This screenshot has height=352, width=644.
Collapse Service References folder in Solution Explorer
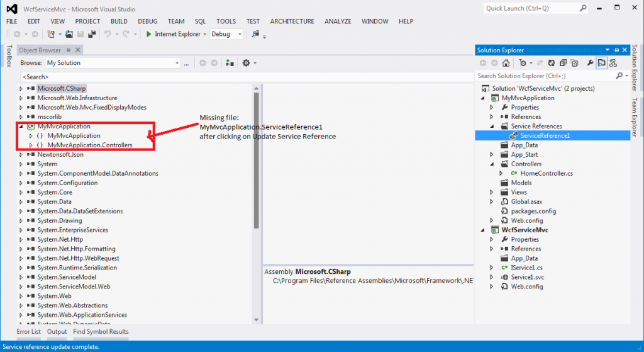(492, 126)
